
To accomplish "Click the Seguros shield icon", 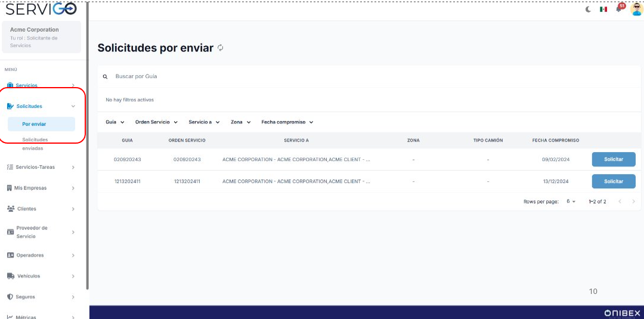I will tap(10, 296).
